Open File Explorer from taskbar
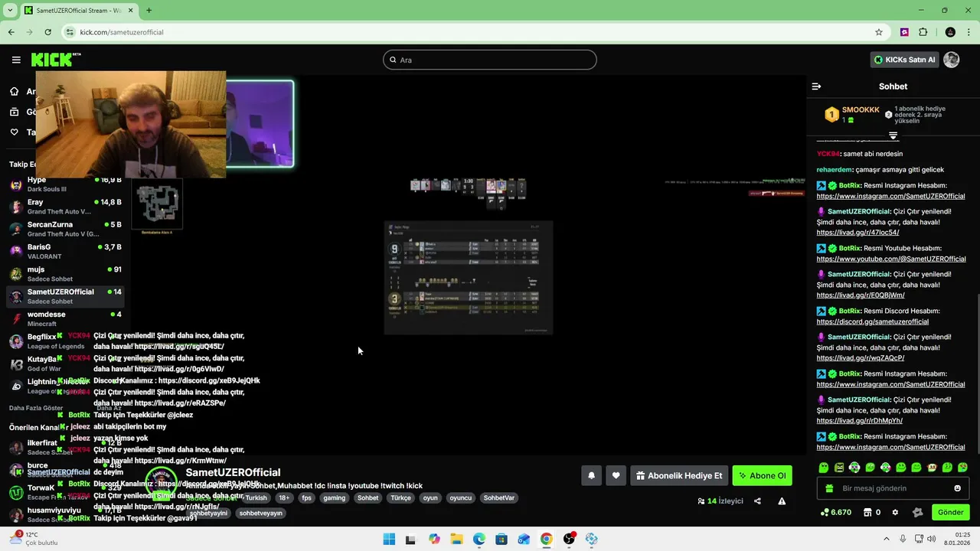 (x=456, y=539)
